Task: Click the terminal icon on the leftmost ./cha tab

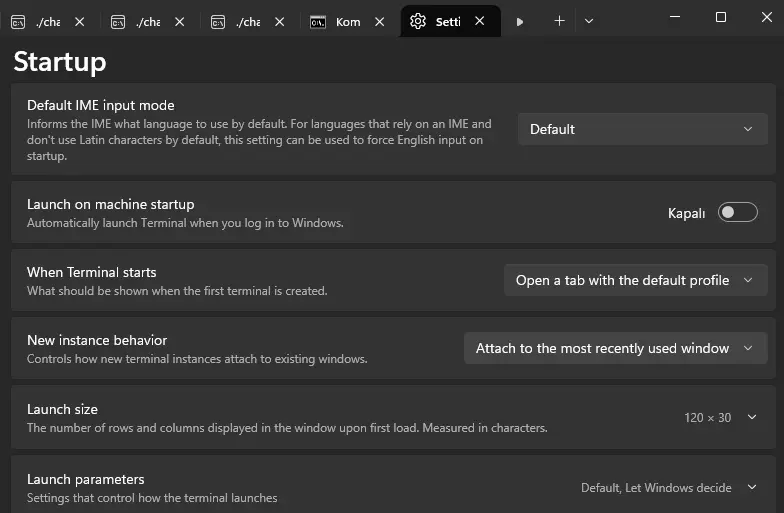Action: (x=18, y=21)
